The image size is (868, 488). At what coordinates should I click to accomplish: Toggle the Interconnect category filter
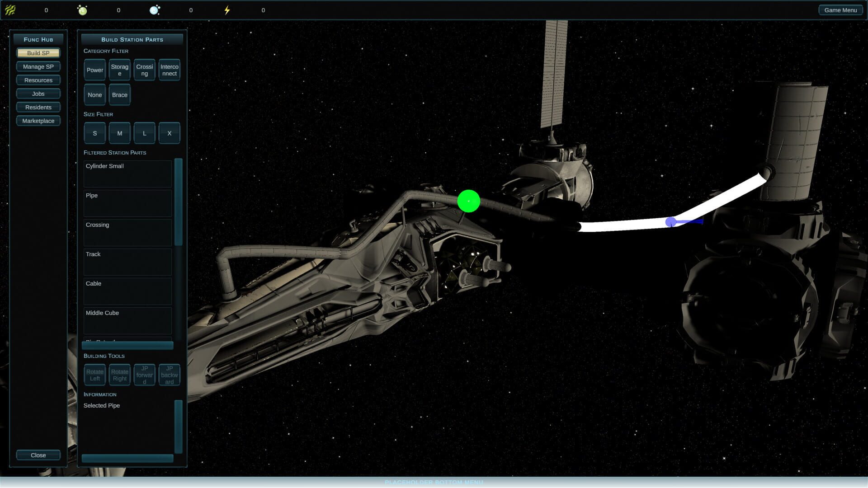pos(169,70)
